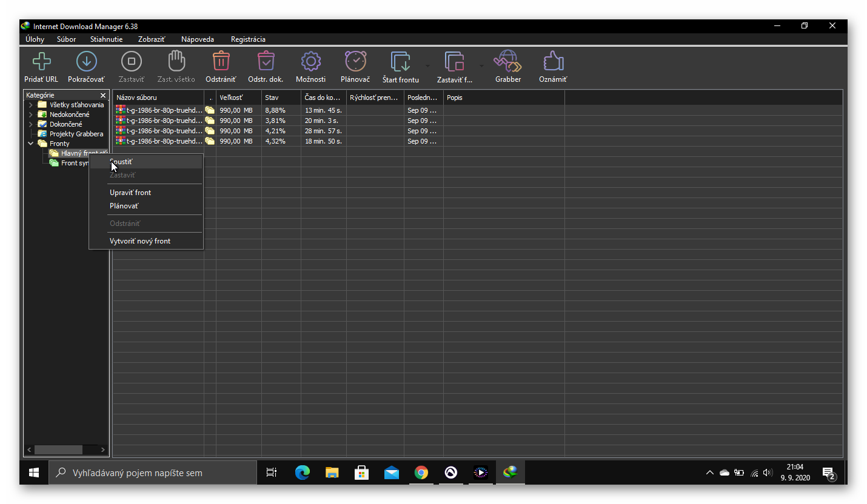Expand the Nedokončené category
Image resolution: width=867 pixels, height=504 pixels.
pos(31,114)
